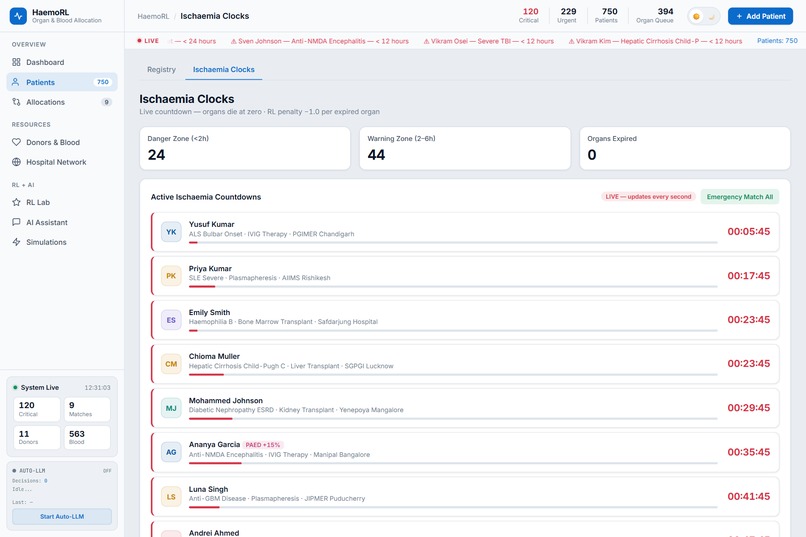Click the 120 Critical header stat
Screen dimensions: 806x537
(529, 16)
